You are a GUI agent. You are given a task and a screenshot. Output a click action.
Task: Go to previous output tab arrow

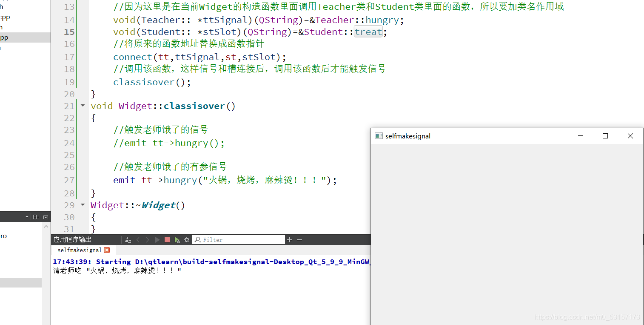click(138, 240)
